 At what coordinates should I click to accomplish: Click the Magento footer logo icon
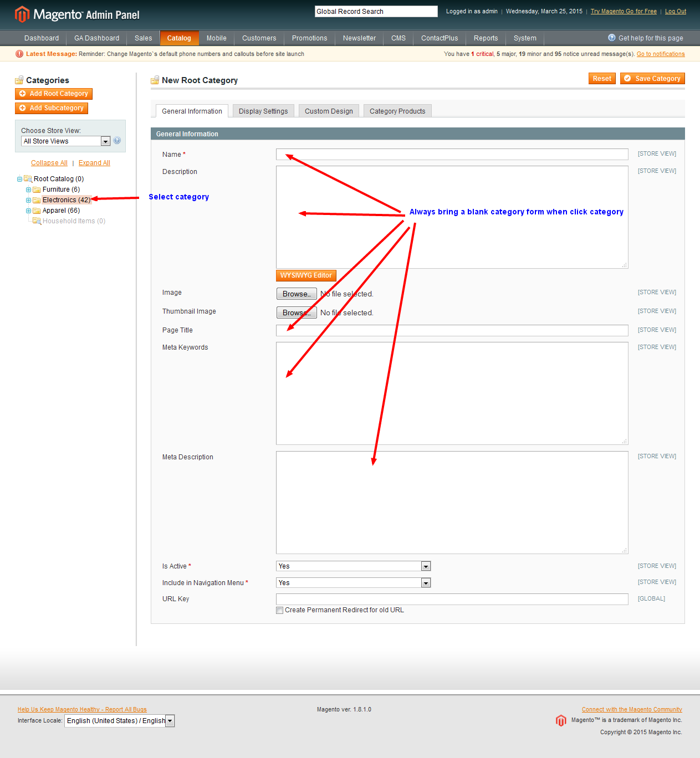[561, 720]
